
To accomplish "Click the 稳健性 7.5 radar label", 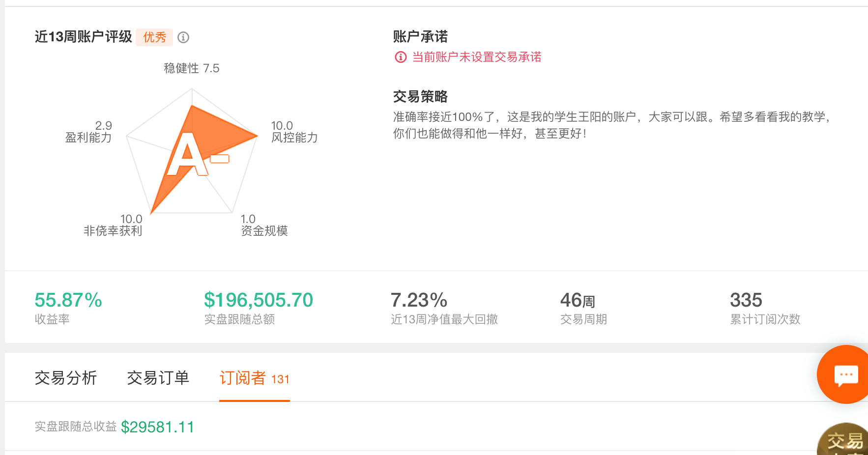I will pos(191,68).
